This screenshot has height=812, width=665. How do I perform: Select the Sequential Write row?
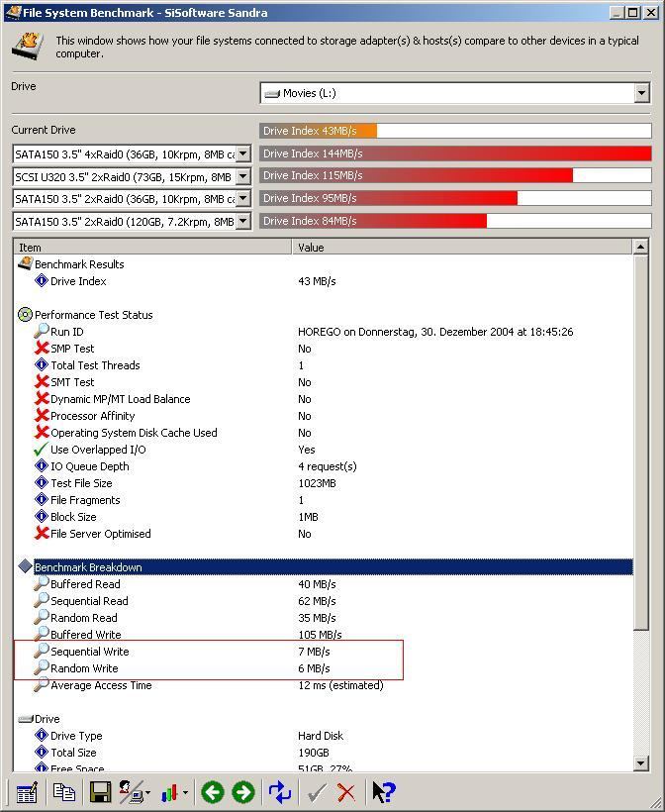pos(325,651)
